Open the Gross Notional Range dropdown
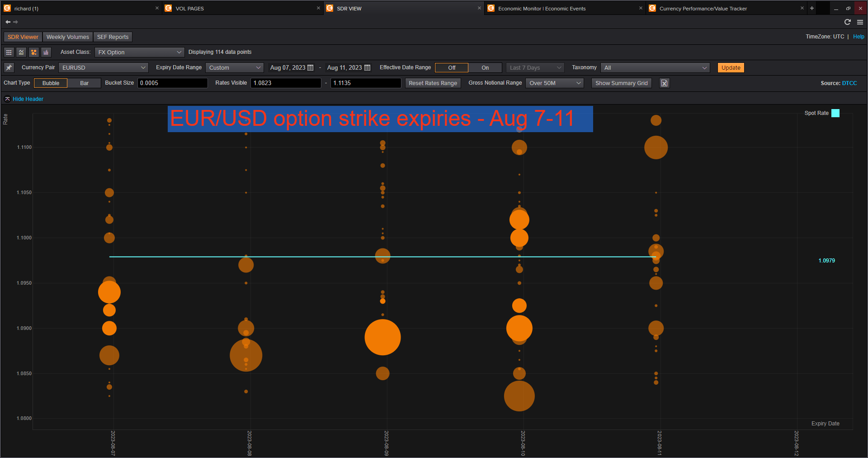Screen dimensions: 868x458 [x=555, y=83]
